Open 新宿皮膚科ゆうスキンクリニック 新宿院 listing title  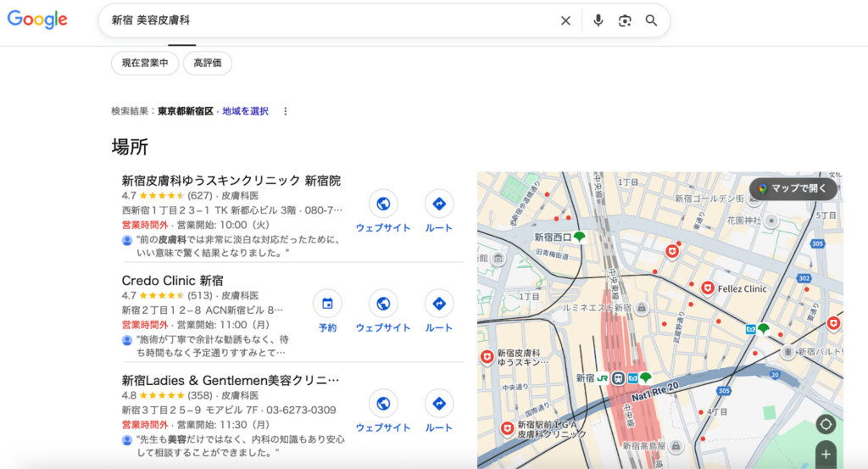[231, 181]
